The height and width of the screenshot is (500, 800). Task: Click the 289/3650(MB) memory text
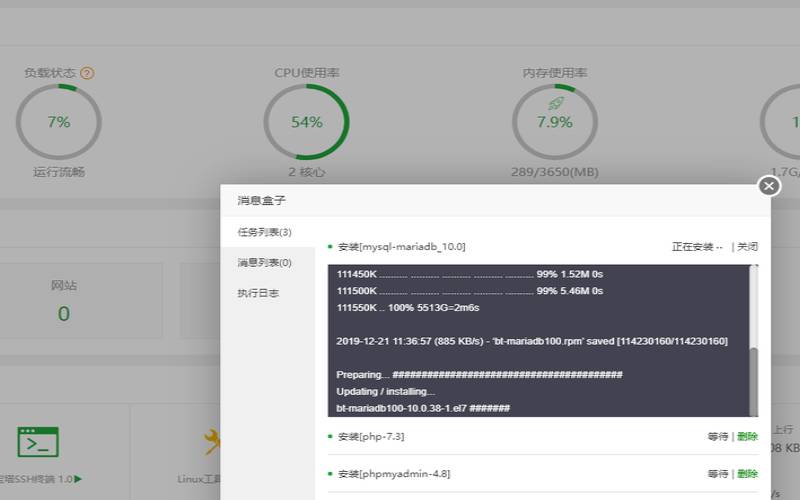[555, 172]
